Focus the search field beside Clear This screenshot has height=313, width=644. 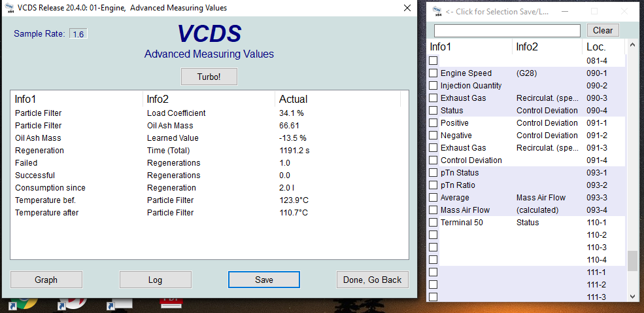pos(507,31)
